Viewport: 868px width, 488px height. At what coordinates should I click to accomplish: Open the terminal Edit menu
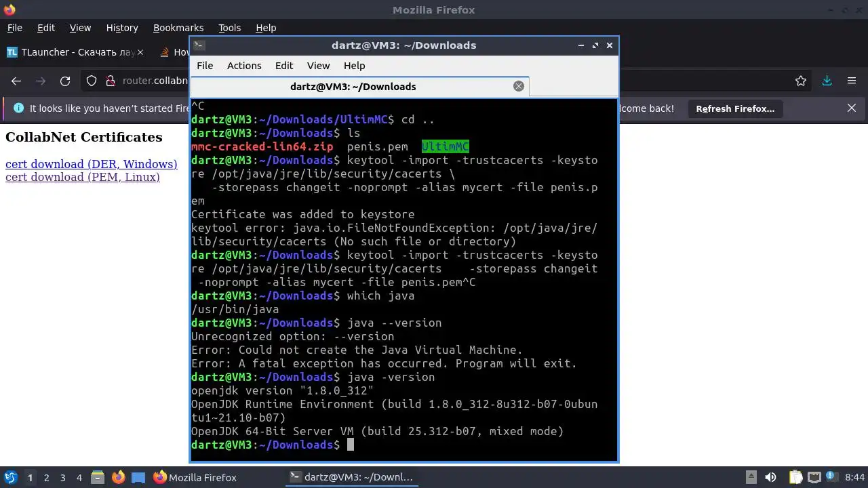pyautogui.click(x=284, y=66)
